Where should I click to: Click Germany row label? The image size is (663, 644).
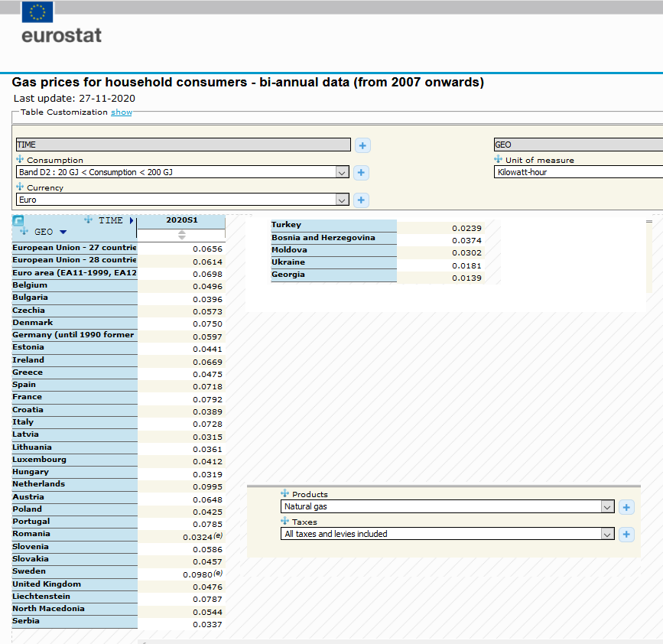[x=75, y=335]
